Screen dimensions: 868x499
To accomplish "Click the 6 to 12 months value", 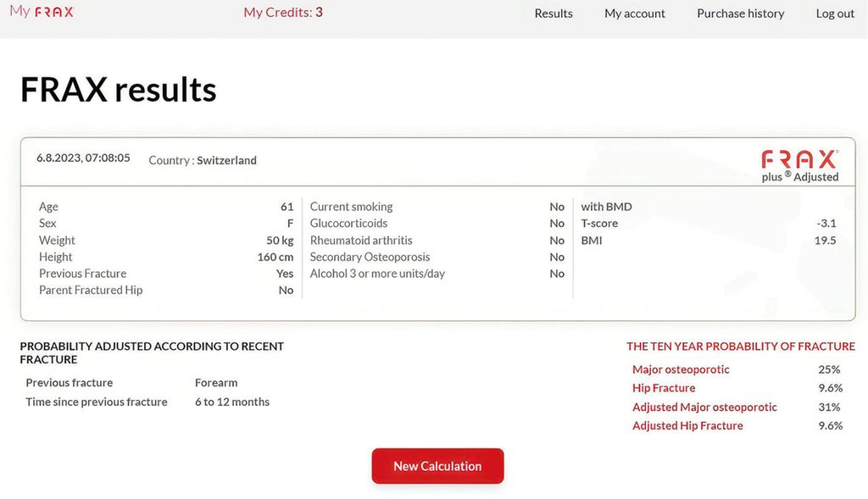I will coord(232,402).
